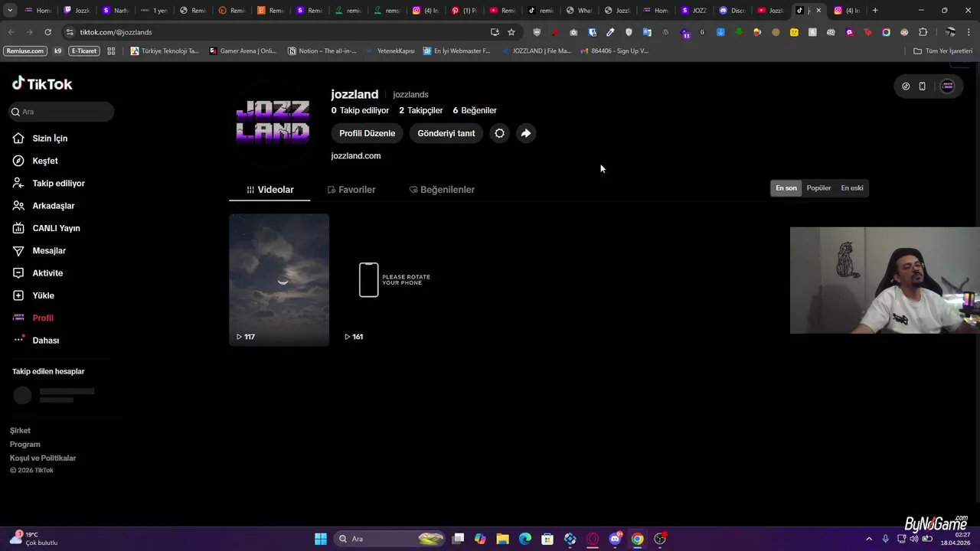Open Koşul ve Politikalar footer link

tap(43, 458)
